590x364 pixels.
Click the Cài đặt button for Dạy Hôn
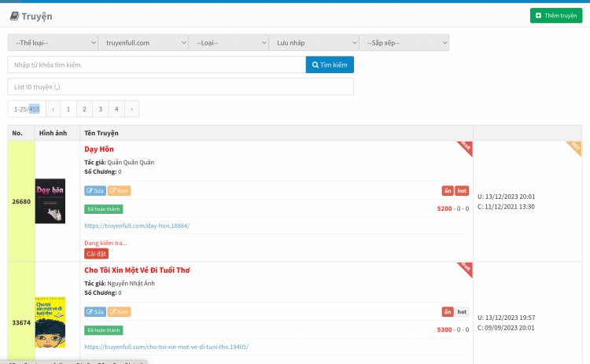(96, 253)
